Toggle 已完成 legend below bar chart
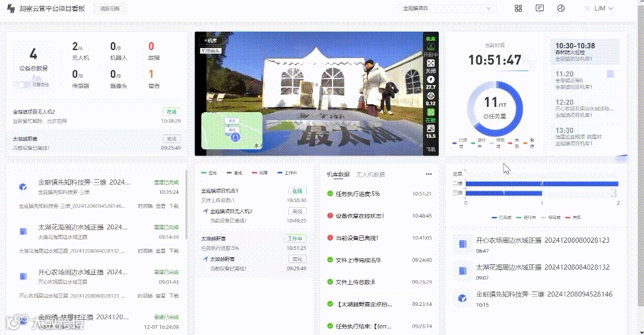 point(501,218)
